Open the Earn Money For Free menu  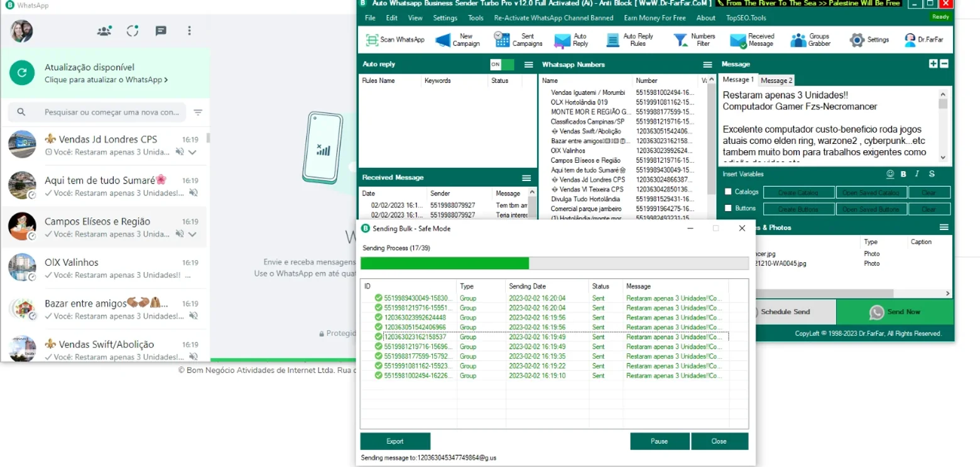point(655,18)
